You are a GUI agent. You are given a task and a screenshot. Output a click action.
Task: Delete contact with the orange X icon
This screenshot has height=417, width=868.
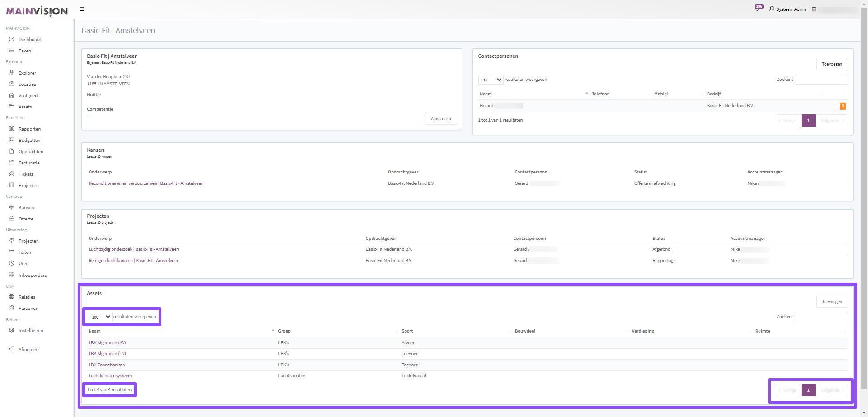(843, 106)
